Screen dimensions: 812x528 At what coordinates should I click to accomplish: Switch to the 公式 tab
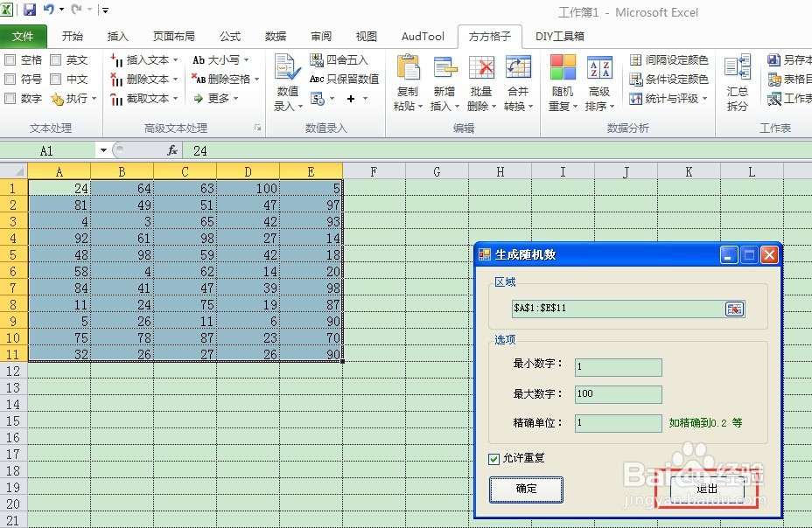click(230, 36)
